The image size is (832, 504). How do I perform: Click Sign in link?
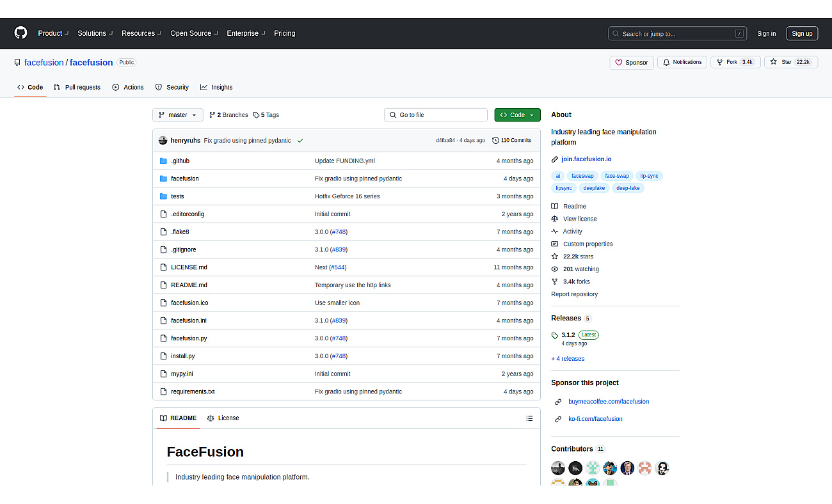pos(766,34)
